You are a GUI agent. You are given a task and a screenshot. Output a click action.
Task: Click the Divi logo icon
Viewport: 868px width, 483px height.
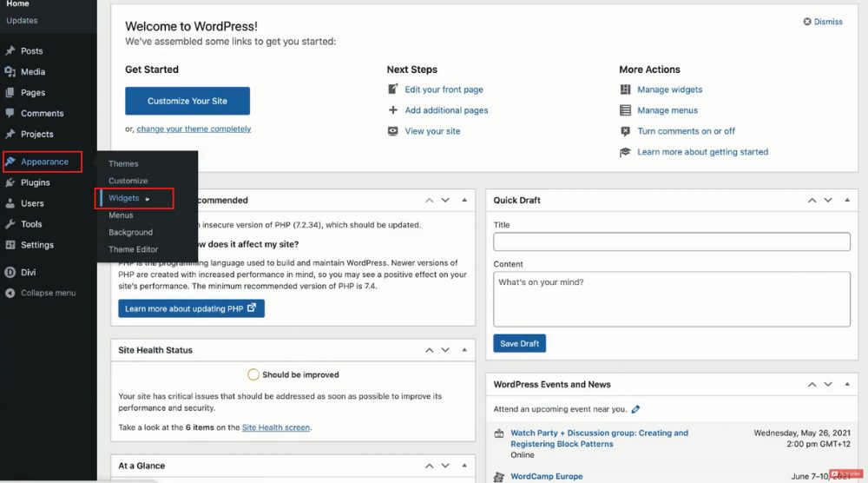tap(10, 272)
